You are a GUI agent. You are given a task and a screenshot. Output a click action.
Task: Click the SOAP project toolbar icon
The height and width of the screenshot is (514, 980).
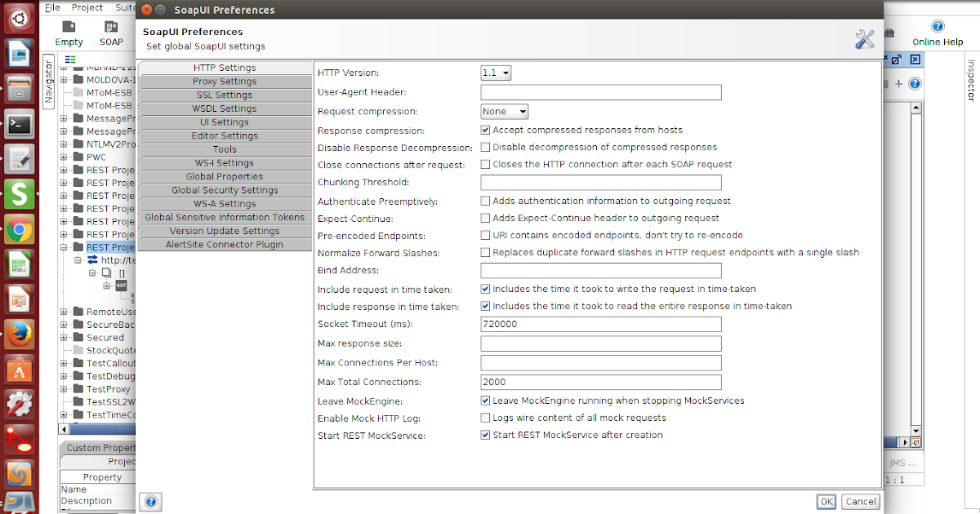tap(111, 27)
